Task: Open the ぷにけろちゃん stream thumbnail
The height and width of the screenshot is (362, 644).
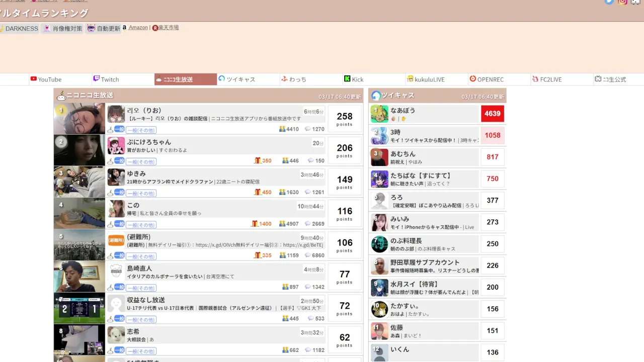Action: click(x=79, y=150)
